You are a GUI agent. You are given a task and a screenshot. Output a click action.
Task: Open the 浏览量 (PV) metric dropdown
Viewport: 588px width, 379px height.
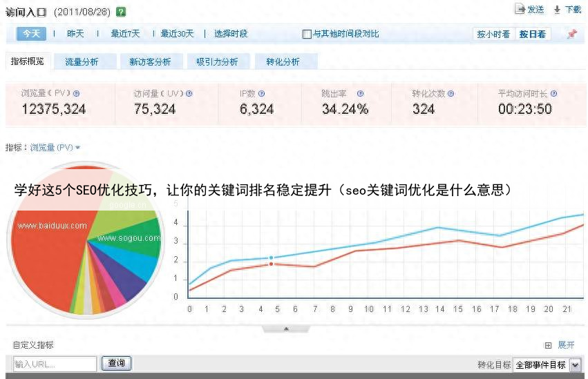55,148
